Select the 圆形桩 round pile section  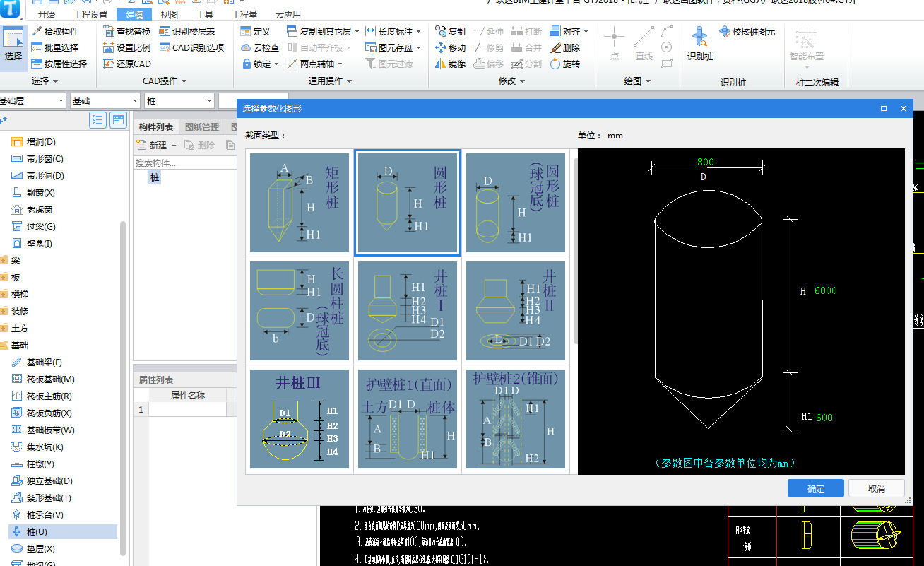pos(408,202)
